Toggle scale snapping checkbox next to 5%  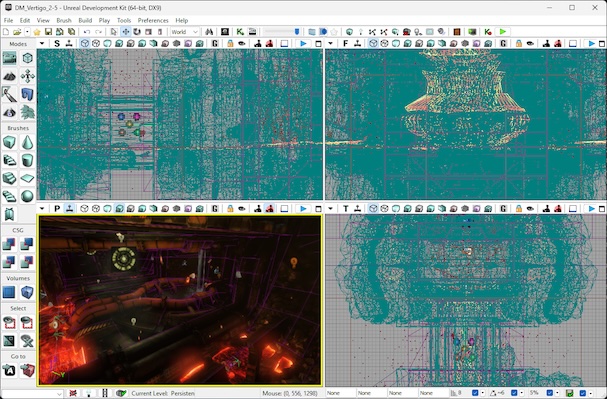point(550,393)
